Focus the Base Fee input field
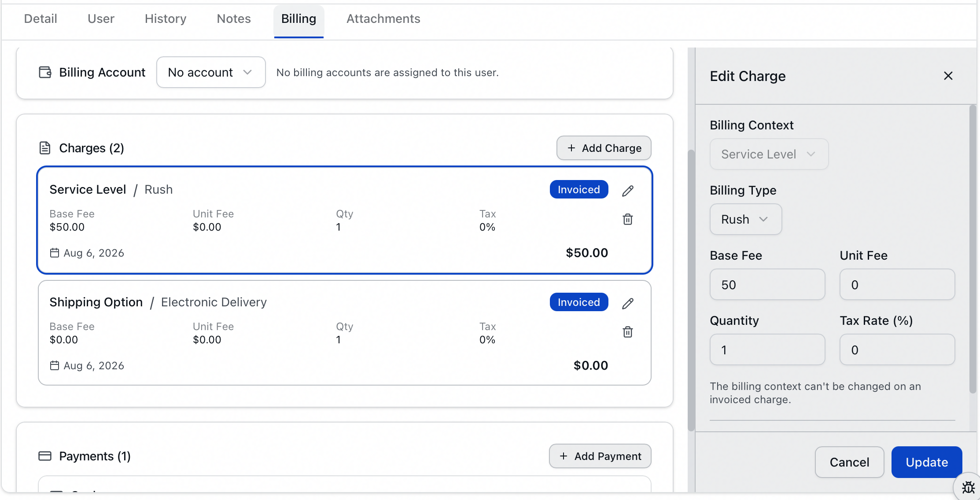Screen dimensions: 980x500 (767, 284)
